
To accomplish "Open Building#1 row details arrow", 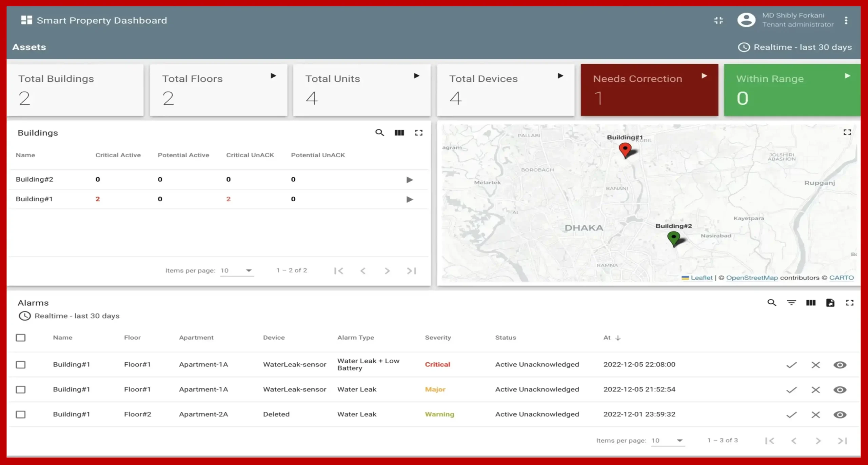I will pos(410,199).
